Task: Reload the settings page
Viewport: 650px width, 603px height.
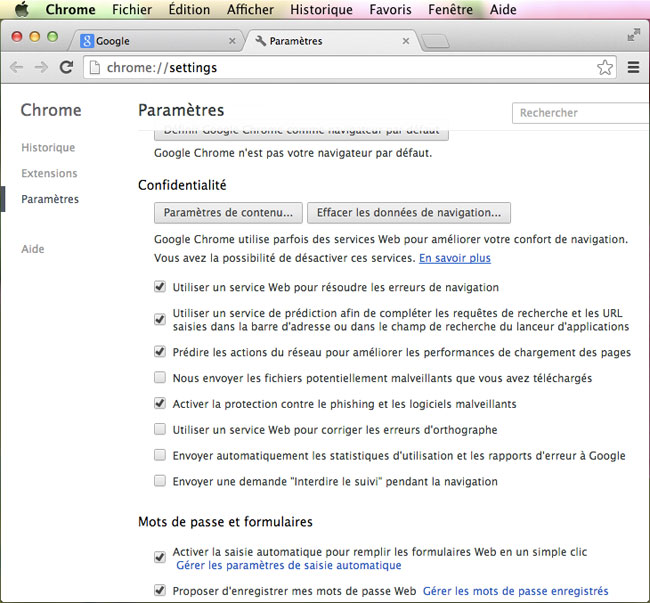Action: [x=66, y=67]
